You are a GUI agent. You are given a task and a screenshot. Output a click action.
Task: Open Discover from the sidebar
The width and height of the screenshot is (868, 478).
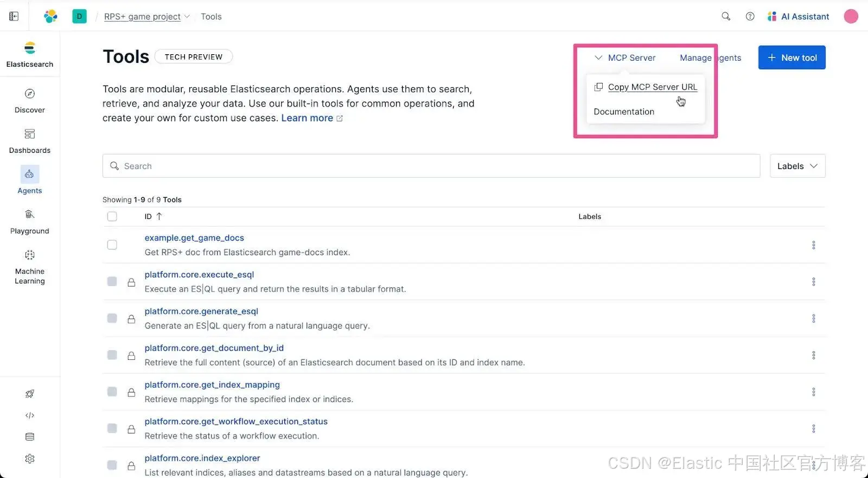click(x=30, y=101)
